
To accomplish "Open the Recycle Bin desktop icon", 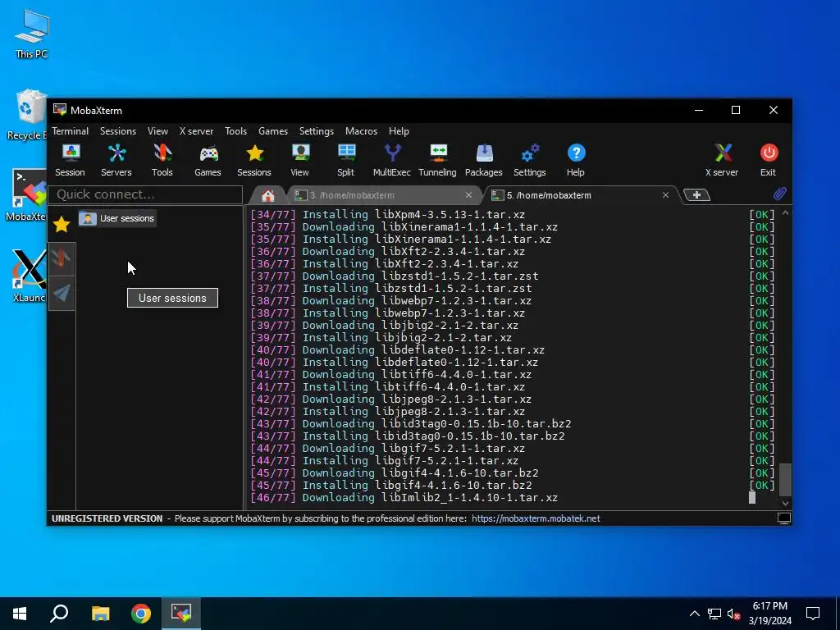I will 27,115.
